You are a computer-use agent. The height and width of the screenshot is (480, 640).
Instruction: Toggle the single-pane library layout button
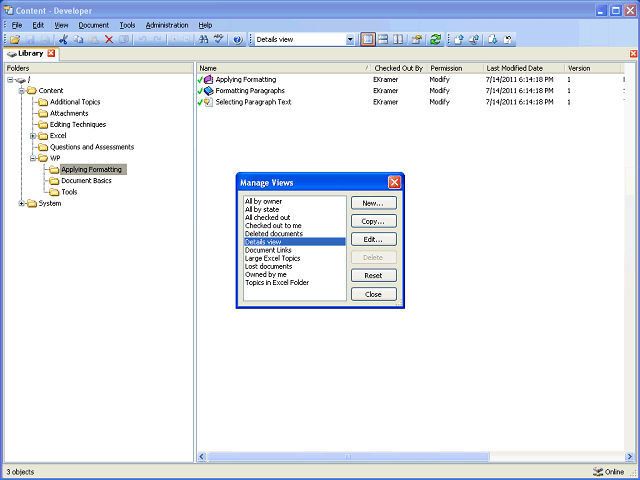click(x=368, y=40)
